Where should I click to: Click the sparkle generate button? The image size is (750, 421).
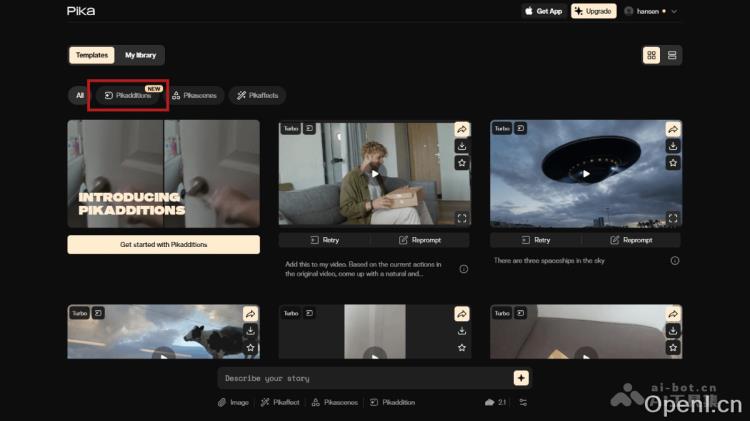tap(521, 378)
